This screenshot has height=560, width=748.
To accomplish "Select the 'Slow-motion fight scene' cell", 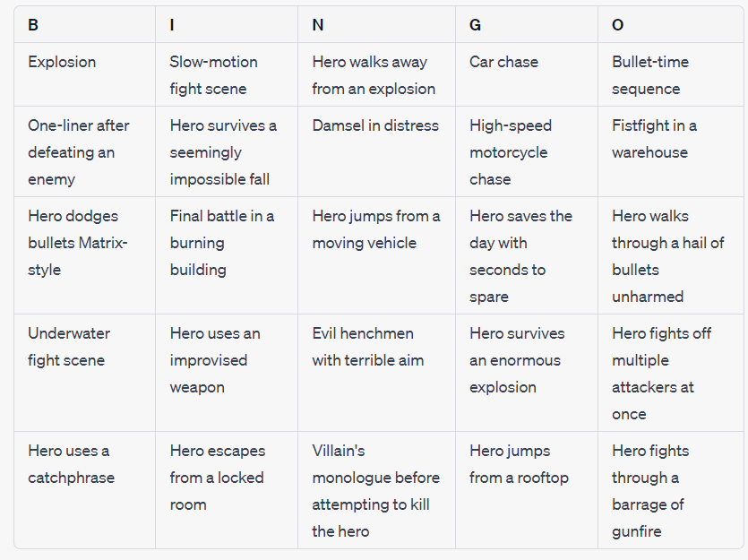I will [214, 75].
